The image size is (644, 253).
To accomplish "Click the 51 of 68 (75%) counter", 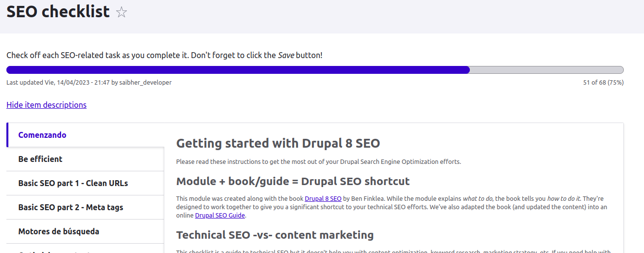I will tap(603, 83).
